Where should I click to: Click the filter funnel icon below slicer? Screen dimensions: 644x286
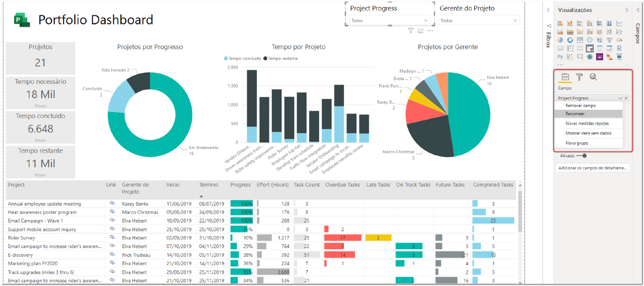click(x=411, y=31)
